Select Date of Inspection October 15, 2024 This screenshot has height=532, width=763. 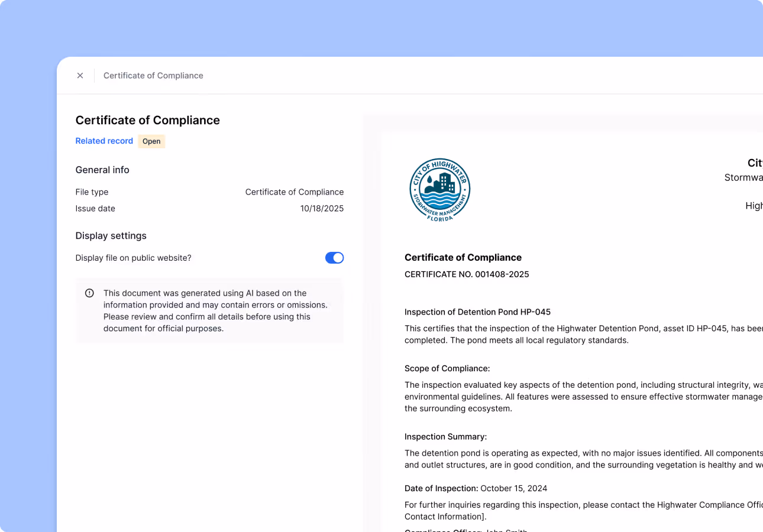coord(476,488)
